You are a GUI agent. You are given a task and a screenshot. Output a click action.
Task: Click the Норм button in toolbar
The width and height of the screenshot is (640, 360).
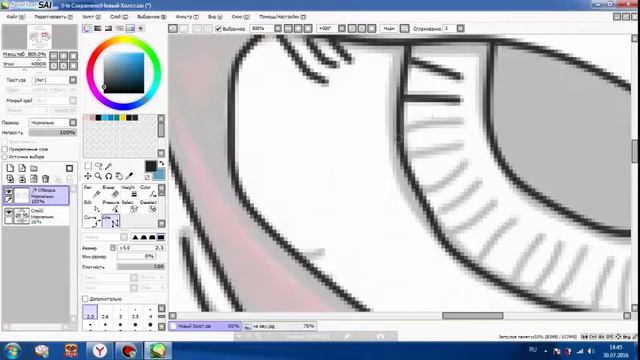pyautogui.click(x=389, y=29)
